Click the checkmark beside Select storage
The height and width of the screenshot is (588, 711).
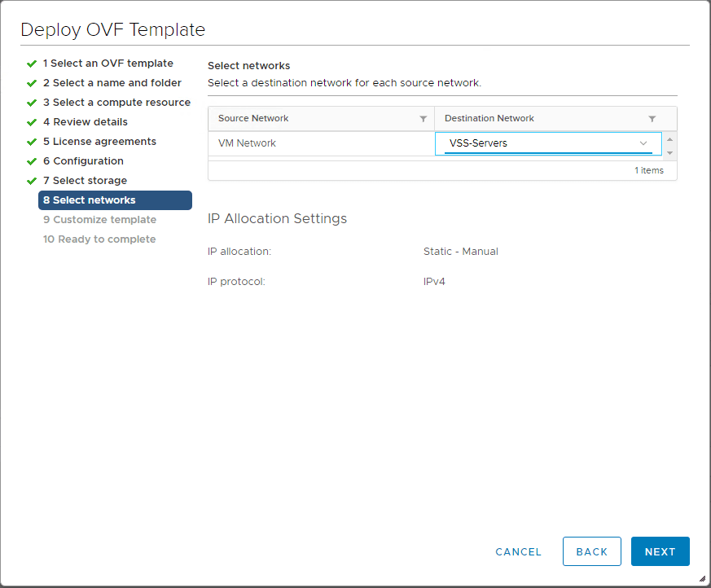pyautogui.click(x=33, y=180)
